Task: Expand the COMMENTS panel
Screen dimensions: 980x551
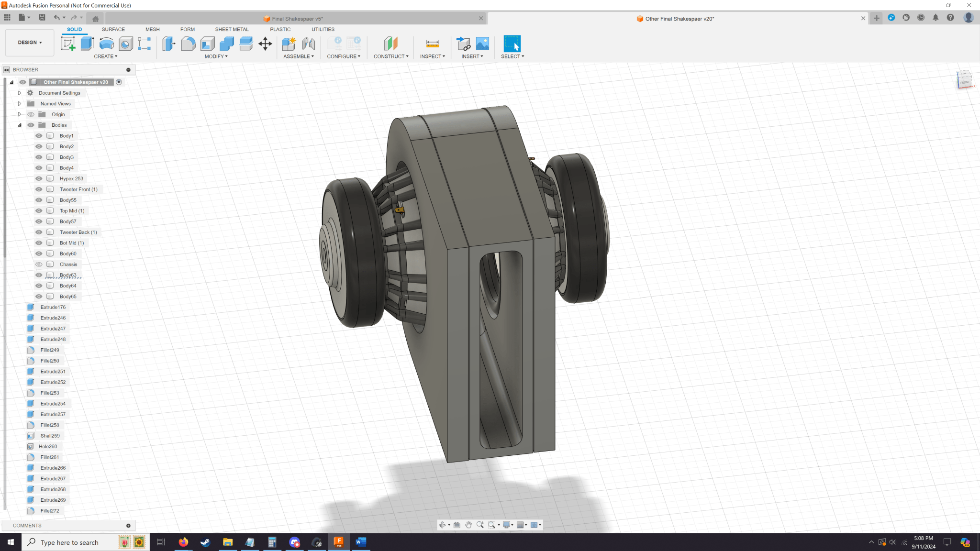Action: click(128, 526)
